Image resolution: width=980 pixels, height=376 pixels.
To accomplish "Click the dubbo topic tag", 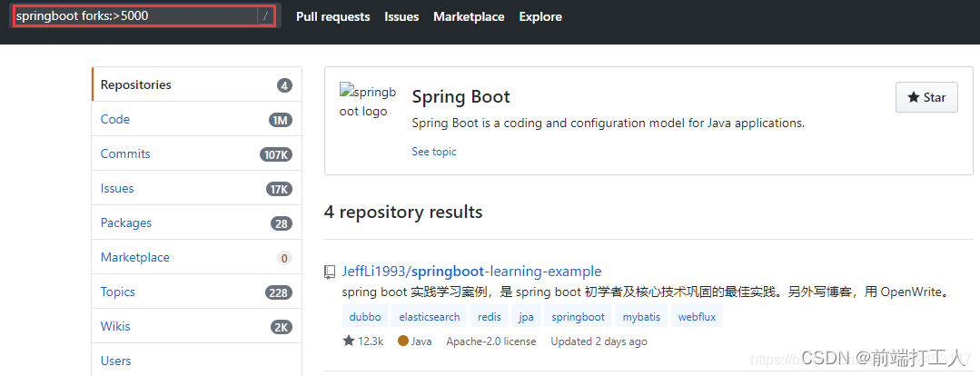I will click(366, 317).
